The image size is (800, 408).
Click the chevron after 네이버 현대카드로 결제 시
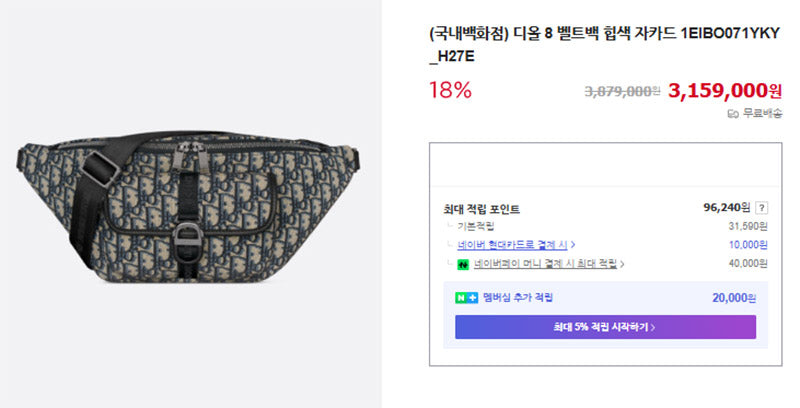573,245
